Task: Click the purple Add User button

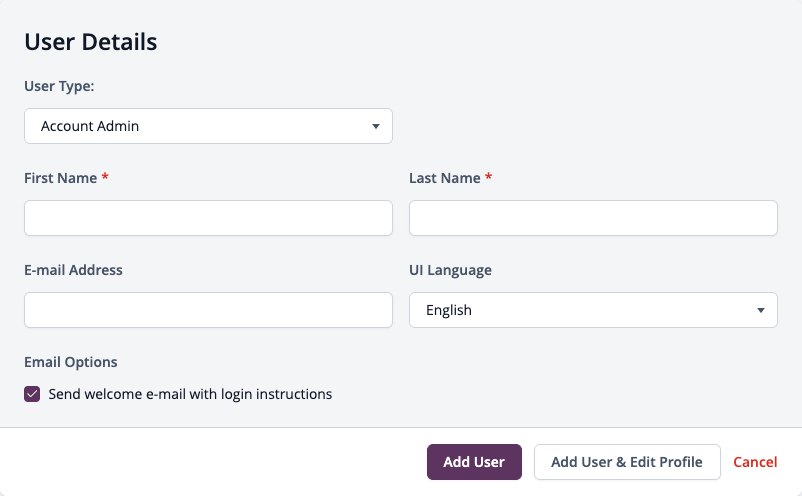Action: click(474, 462)
